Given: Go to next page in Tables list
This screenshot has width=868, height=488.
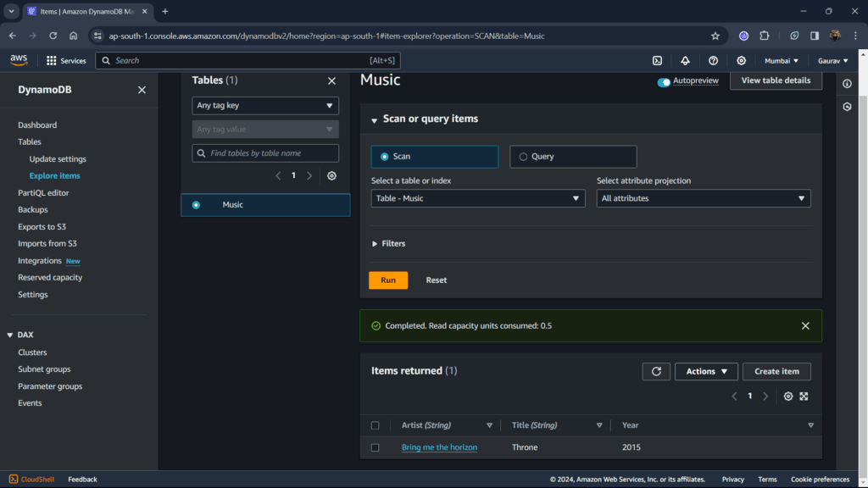Looking at the screenshot, I should tap(309, 176).
